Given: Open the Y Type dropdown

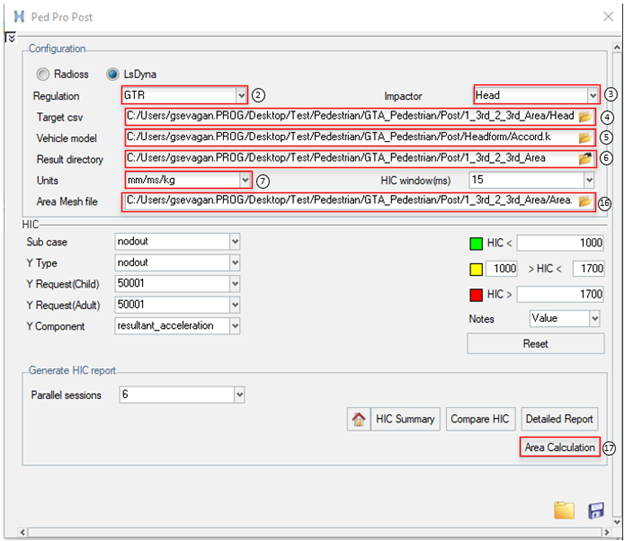Looking at the screenshot, I should (x=177, y=263).
